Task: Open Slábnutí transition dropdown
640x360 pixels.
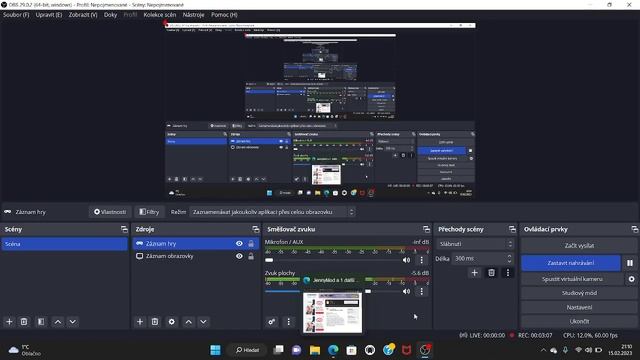Action: (x=475, y=244)
